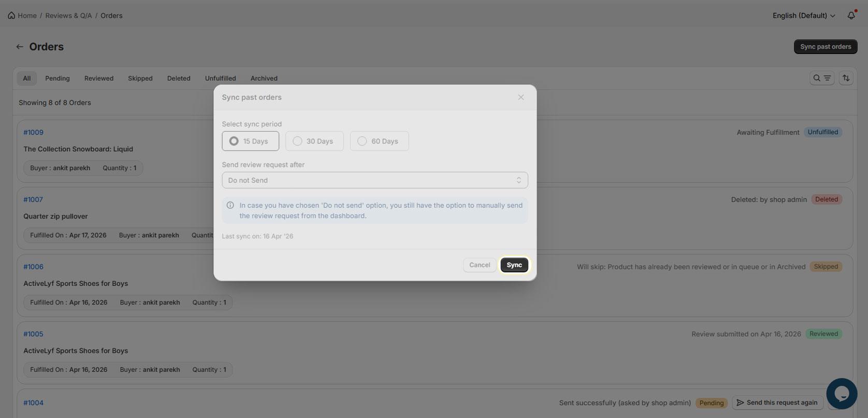This screenshot has height=418, width=868.
Task: Click 'Showing 8 of 8 Orders' text
Action: [x=55, y=103]
